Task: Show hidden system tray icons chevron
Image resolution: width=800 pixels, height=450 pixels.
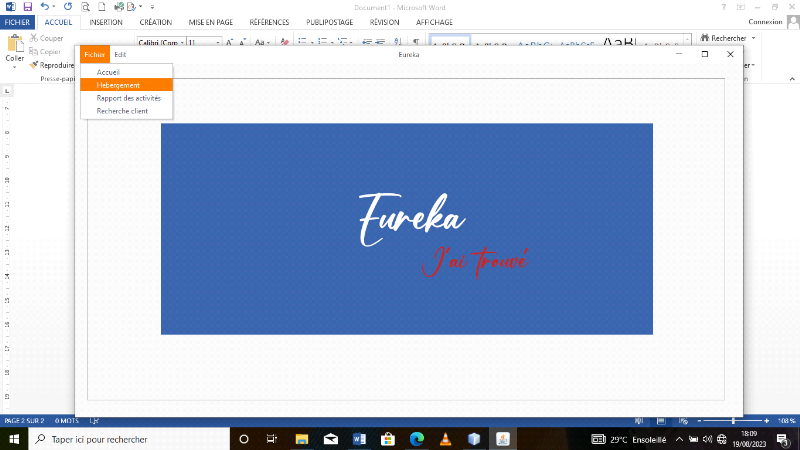Action: (679, 439)
